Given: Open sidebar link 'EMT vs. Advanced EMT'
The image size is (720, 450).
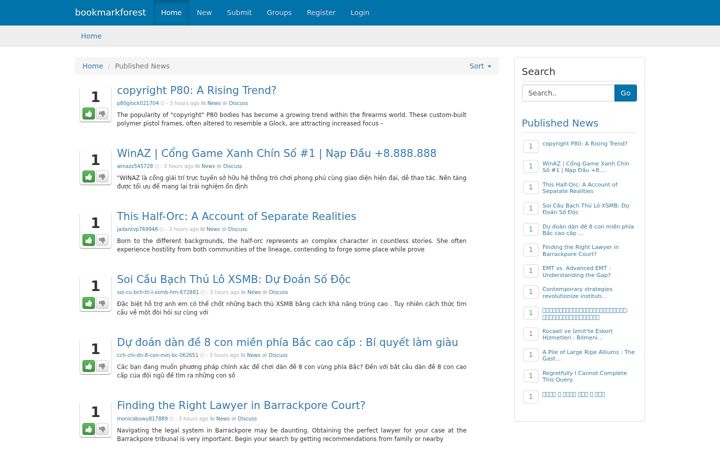Looking at the screenshot, I should click(576, 271).
